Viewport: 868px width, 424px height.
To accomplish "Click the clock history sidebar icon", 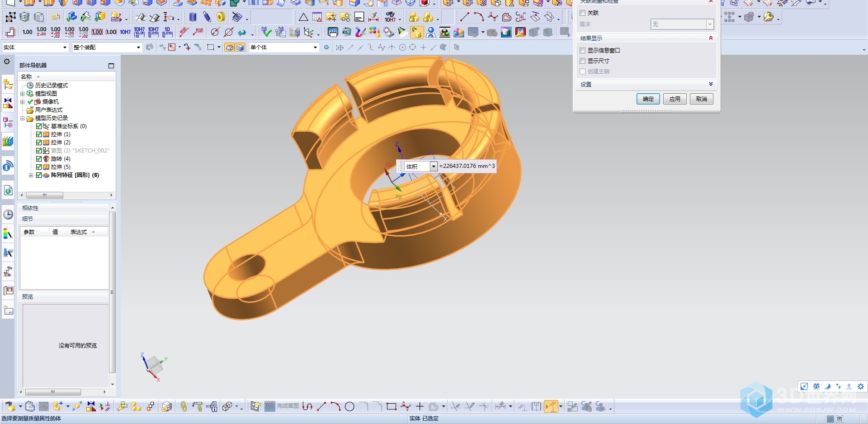I will click(x=8, y=214).
